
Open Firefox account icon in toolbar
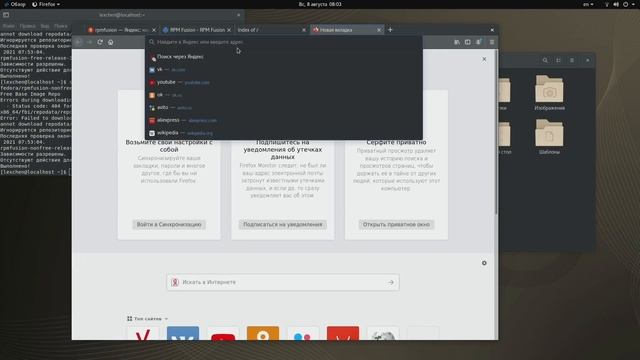click(479, 42)
